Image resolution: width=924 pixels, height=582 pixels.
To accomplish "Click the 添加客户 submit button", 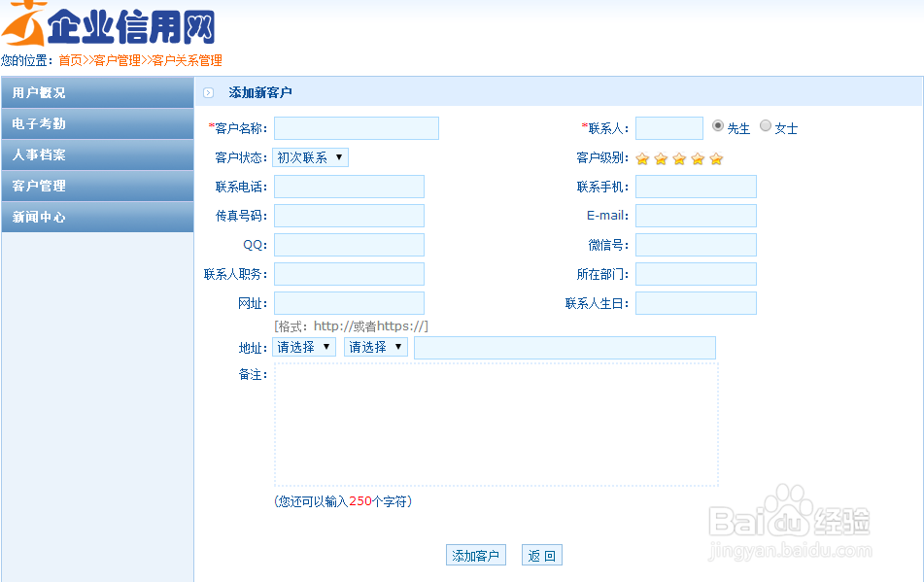I will point(475,555).
